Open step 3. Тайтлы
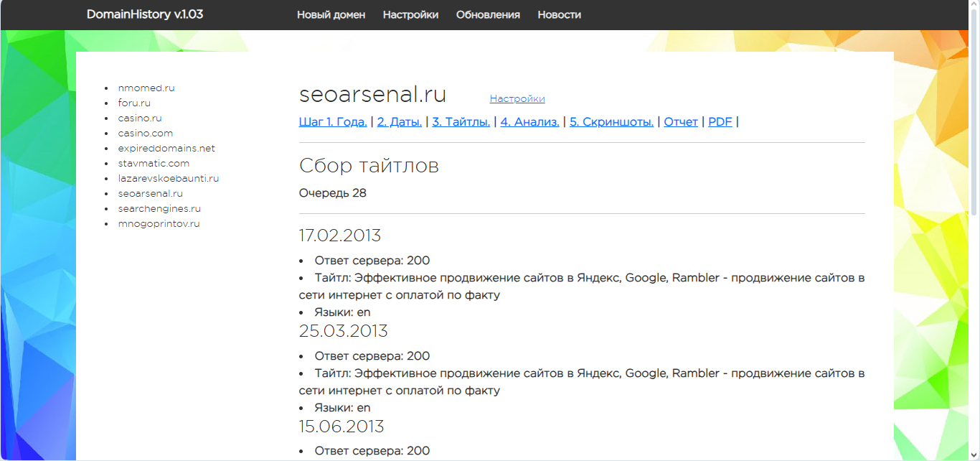The image size is (980, 461). [x=461, y=122]
